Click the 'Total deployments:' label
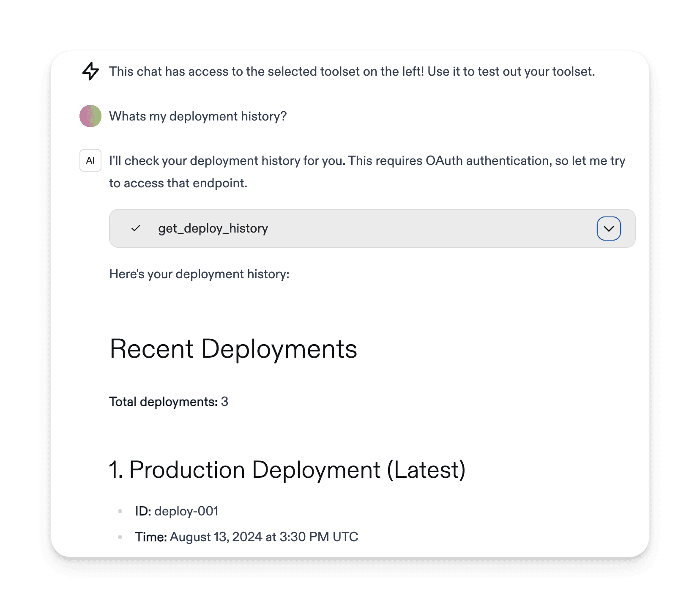Screen dimensions: 700x608 pyautogui.click(x=163, y=402)
